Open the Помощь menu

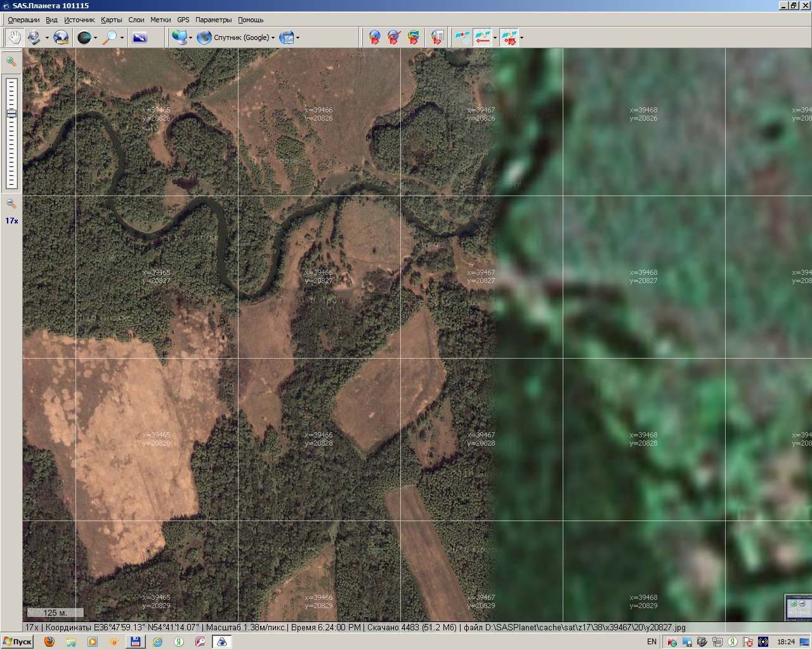click(251, 20)
